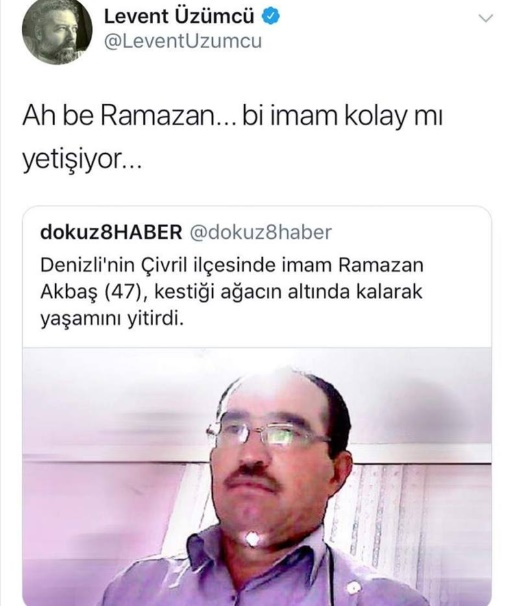Select the 'Ah be Ramazan' tweet line
The height and width of the screenshot is (606, 509).
(232, 116)
